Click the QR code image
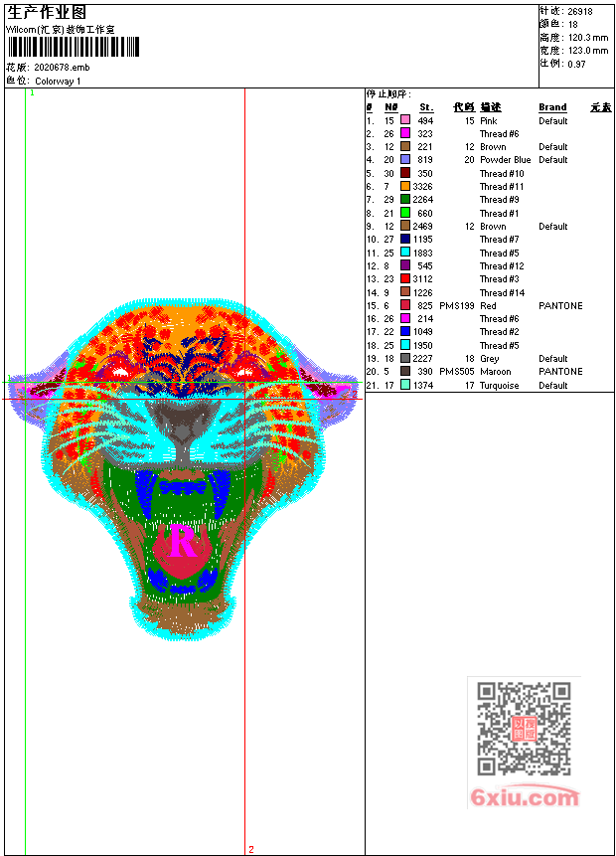The width and height of the screenshot is (616, 856). tap(524, 729)
